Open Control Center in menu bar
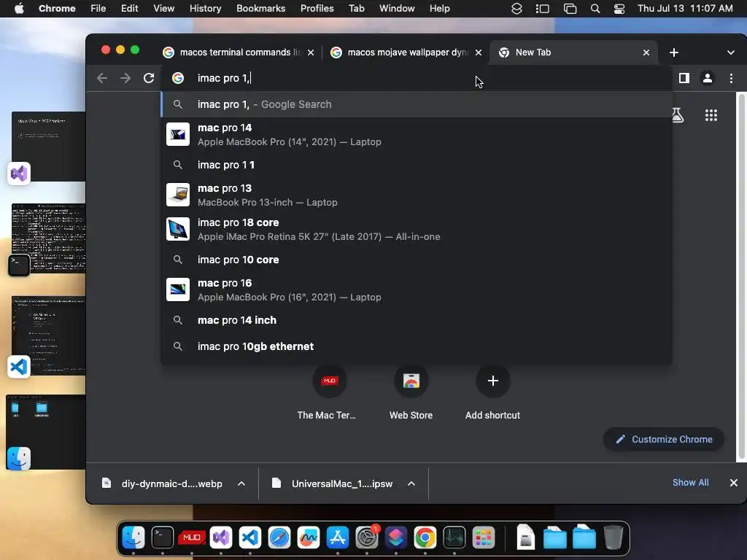The image size is (747, 560). pos(619,9)
